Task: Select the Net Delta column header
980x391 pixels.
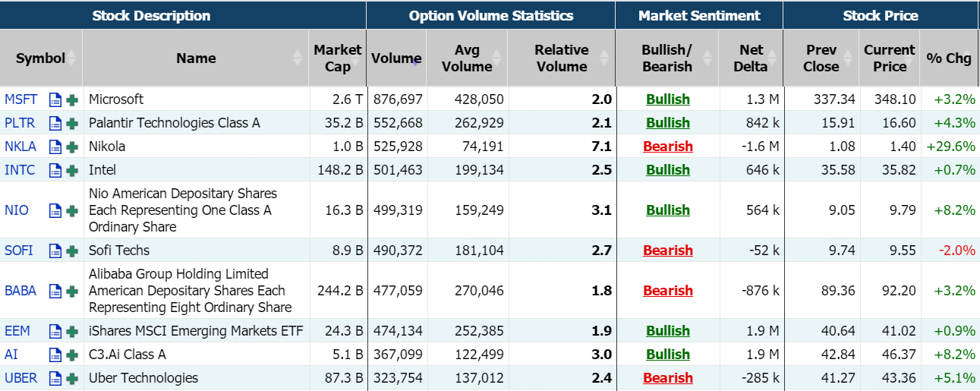Action: tap(751, 58)
